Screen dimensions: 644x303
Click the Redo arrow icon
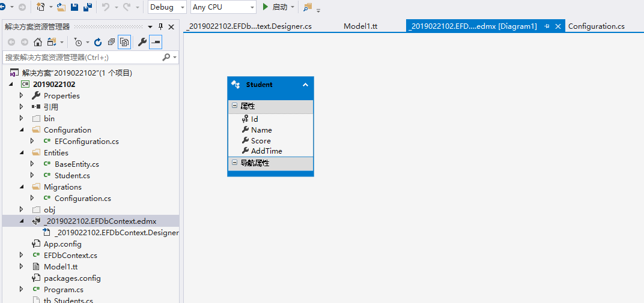tap(127, 7)
